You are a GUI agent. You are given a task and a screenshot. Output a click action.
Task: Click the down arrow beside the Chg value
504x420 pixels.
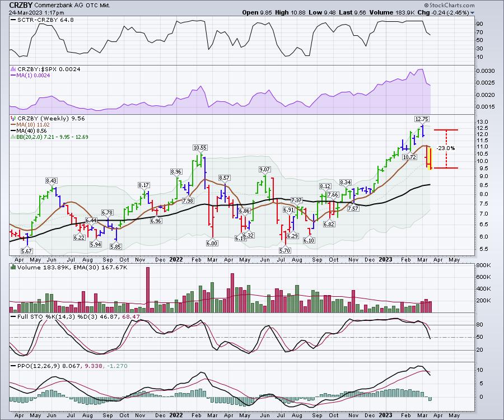coord(473,12)
